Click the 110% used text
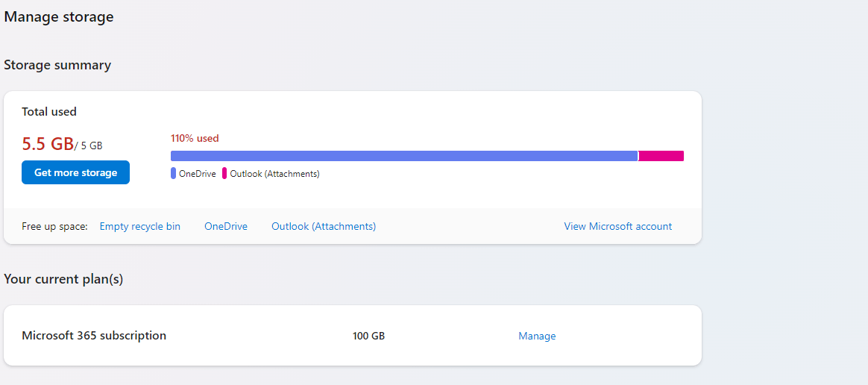The image size is (868, 385). [195, 138]
